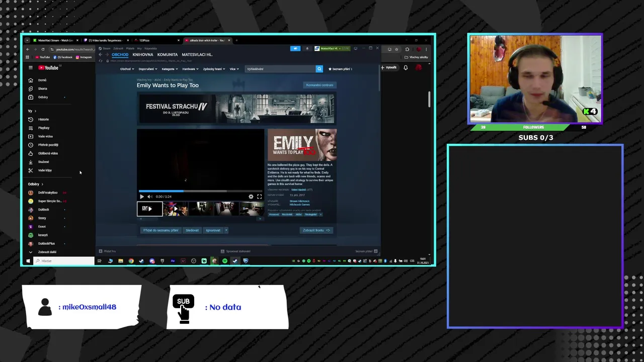Expand the Způsoby hraní dropdown
This screenshot has height=362, width=644.
pyautogui.click(x=214, y=69)
